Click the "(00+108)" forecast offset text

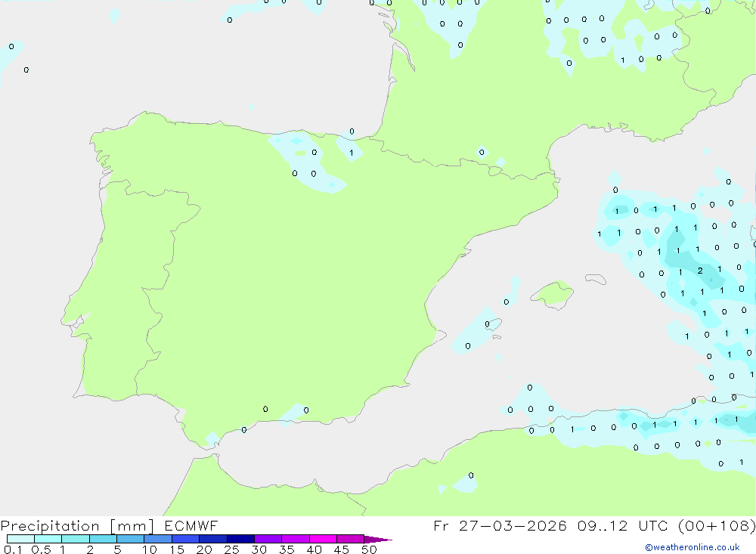(717, 525)
